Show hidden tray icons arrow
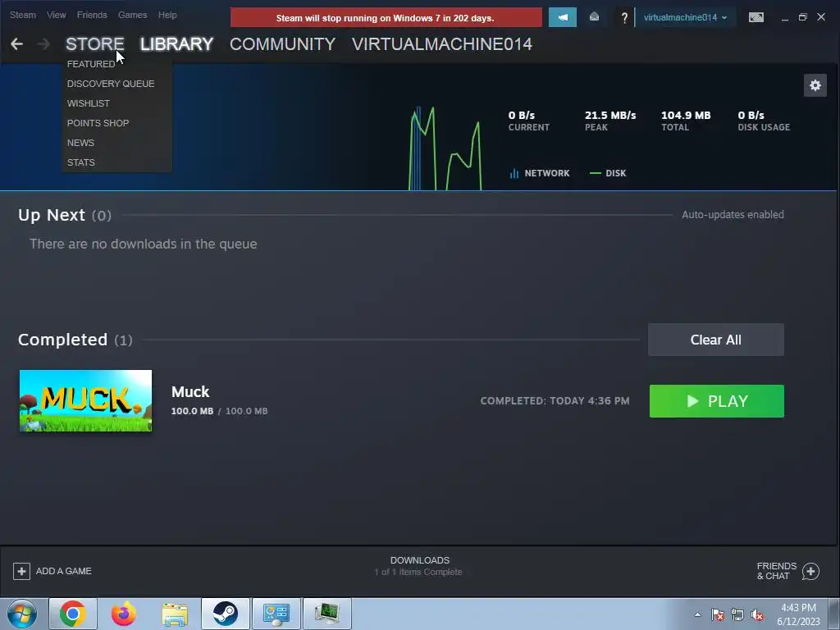Screen dimensions: 840x630 point(697,614)
